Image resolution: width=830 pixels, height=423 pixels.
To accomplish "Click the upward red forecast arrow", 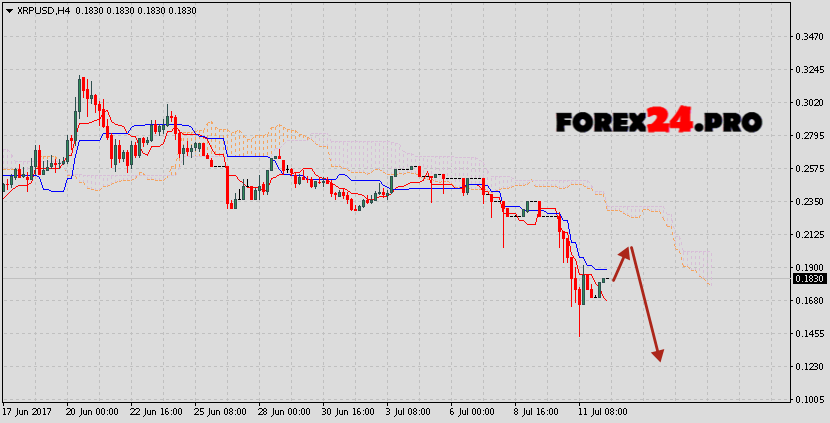I will 622,263.
